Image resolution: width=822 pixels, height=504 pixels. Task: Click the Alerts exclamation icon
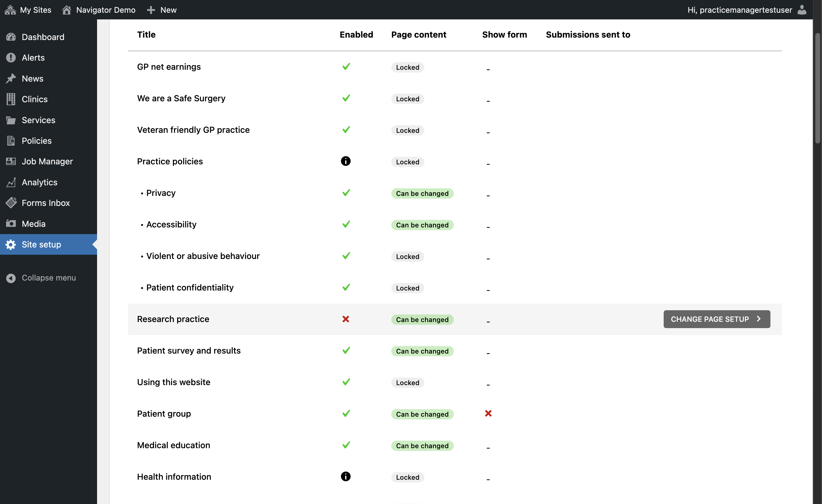pyautogui.click(x=11, y=58)
